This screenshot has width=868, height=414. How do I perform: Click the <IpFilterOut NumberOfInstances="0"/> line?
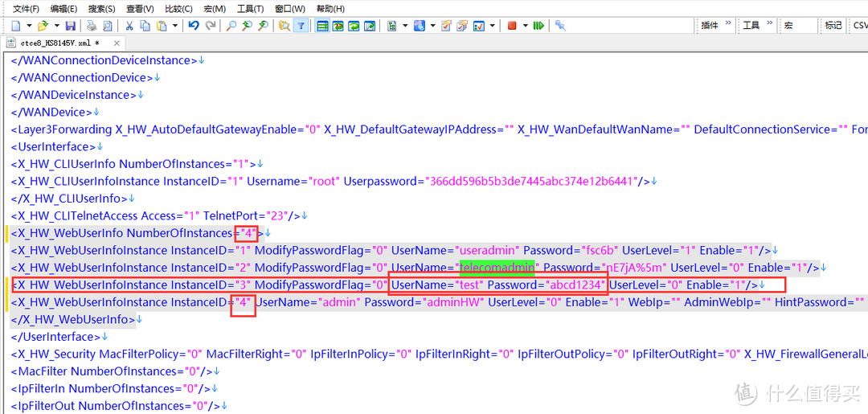(116, 406)
